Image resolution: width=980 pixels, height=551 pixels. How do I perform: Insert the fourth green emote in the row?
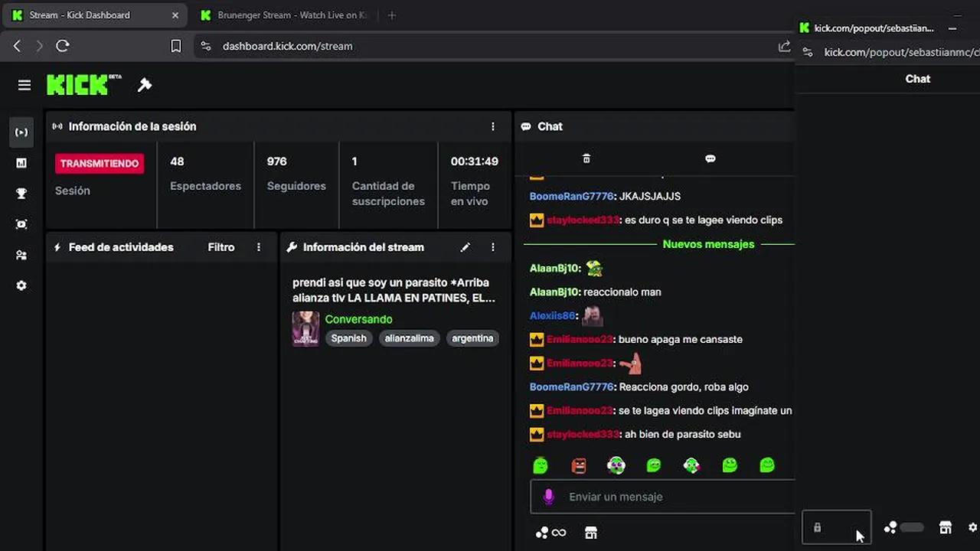click(654, 465)
